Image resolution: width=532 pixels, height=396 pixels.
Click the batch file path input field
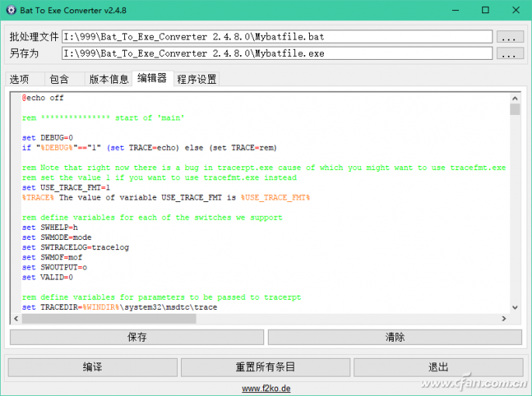tap(277, 36)
